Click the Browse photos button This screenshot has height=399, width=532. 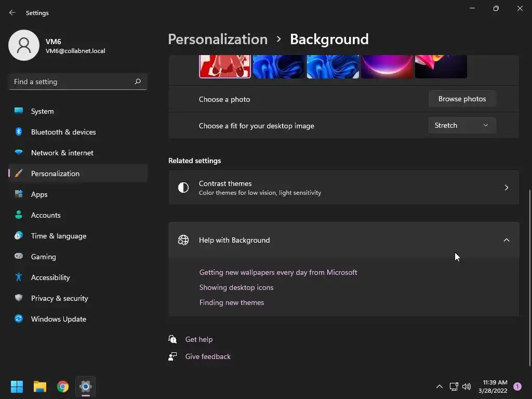click(462, 99)
